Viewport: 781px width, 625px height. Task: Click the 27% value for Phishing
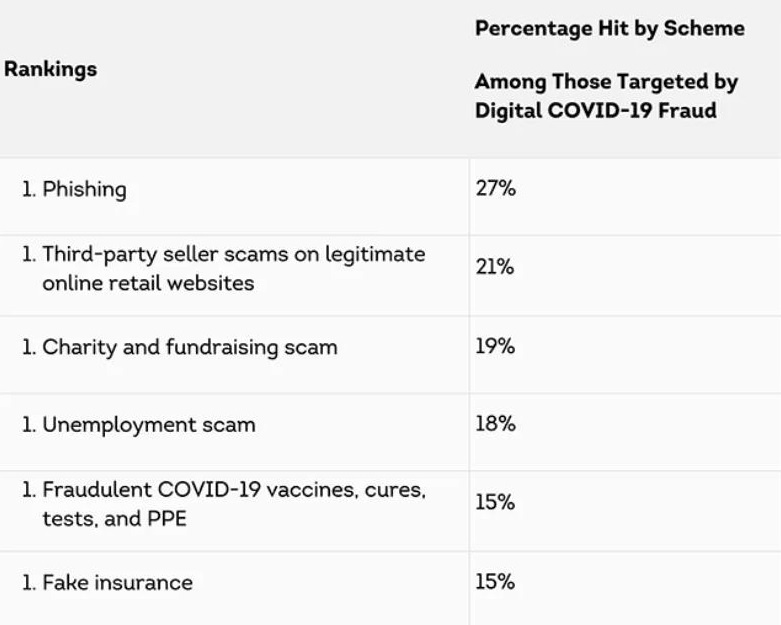coord(495,187)
